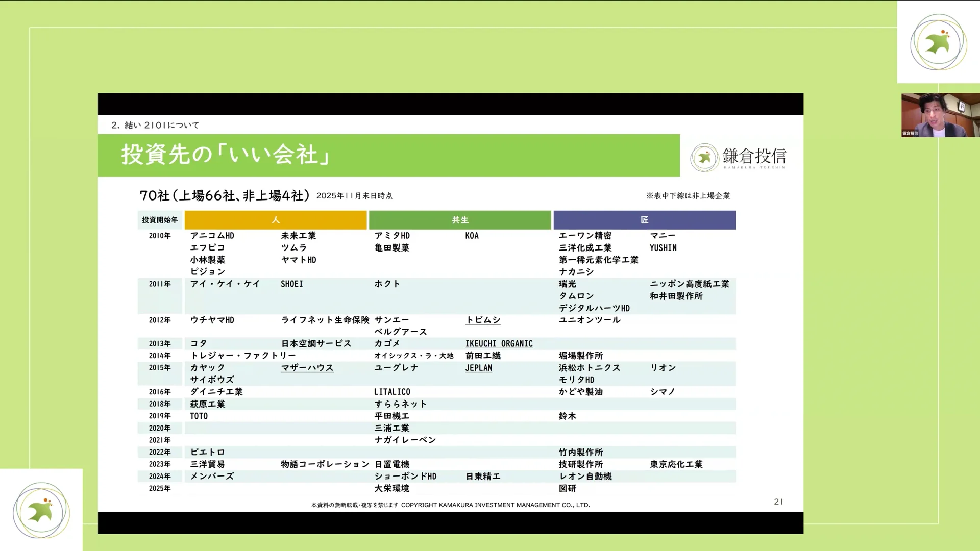980x551 pixels.
Task: Click 浜松ホトニクス in the table
Action: click(x=590, y=368)
